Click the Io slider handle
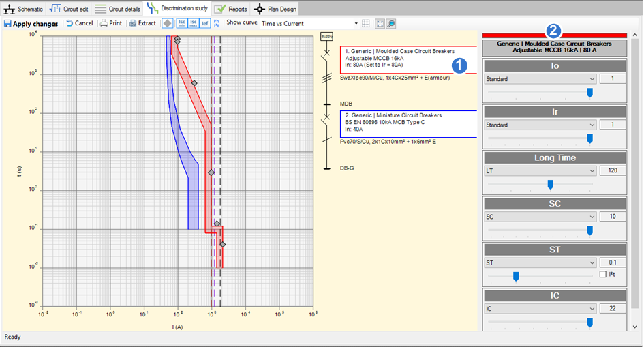The width and height of the screenshot is (644, 347). click(x=589, y=93)
